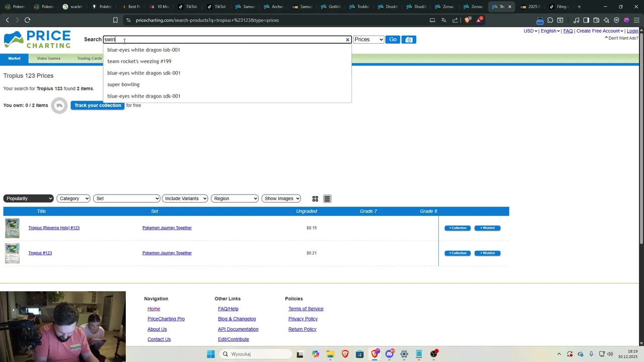The height and width of the screenshot is (362, 644).
Task: Clear the search box with the X
Action: [347, 40]
